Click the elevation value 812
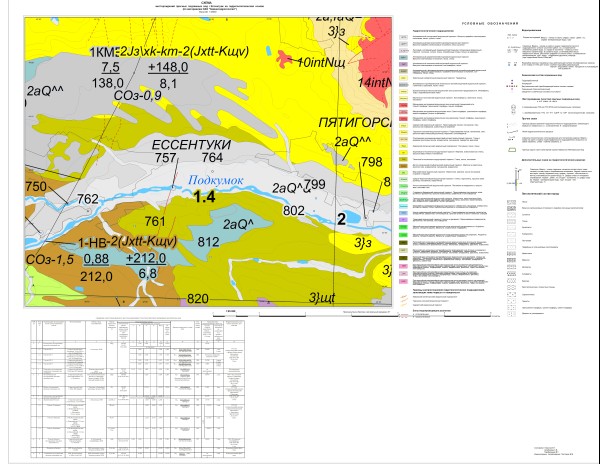Viewport: 600px width, 464px height. tap(209, 242)
